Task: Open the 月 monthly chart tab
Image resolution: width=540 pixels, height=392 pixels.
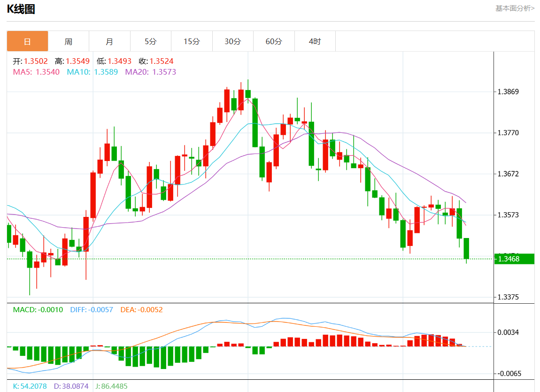Action: pos(109,41)
